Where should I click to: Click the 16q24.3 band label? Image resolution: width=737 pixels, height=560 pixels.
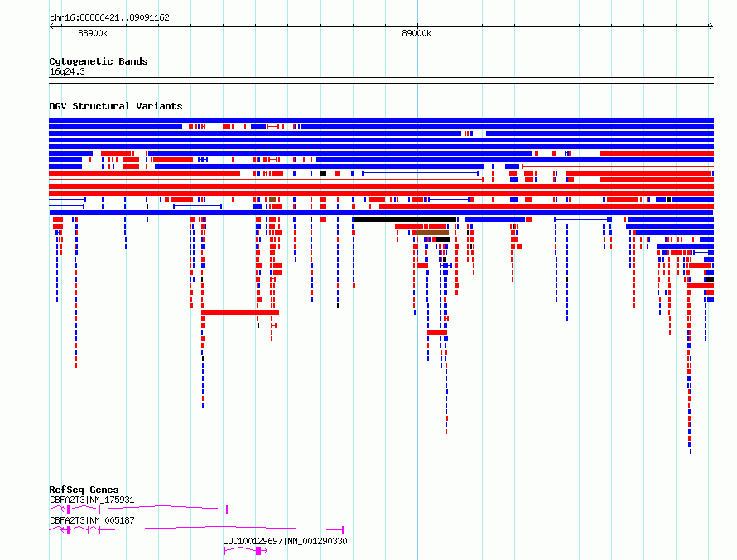tap(67, 71)
